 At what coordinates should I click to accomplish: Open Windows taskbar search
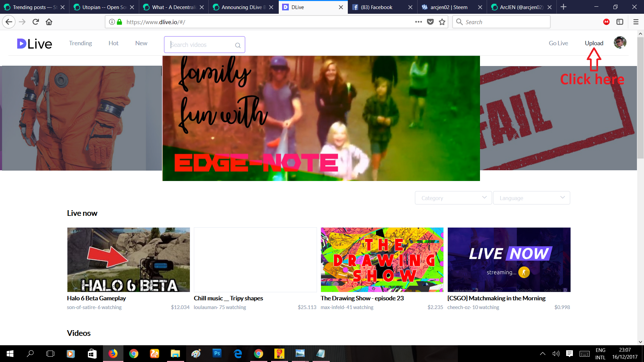click(x=30, y=354)
